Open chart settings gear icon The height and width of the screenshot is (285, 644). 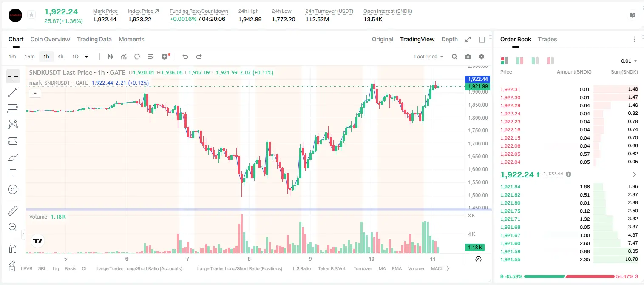point(482,57)
